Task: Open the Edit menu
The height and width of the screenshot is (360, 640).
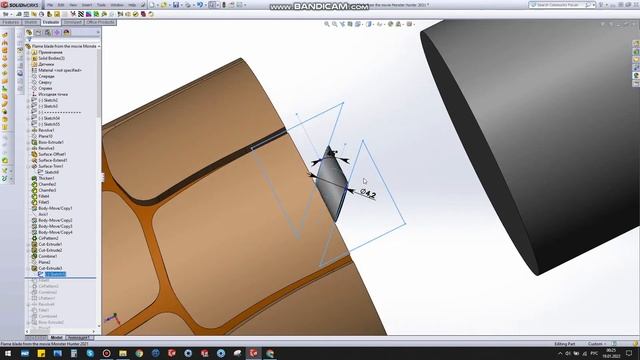Action: pyautogui.click(x=61, y=5)
